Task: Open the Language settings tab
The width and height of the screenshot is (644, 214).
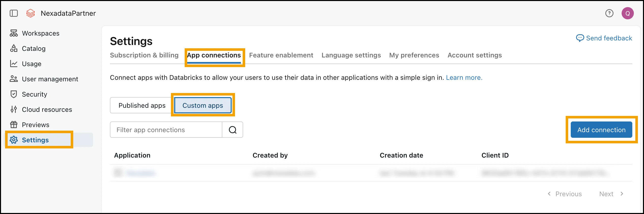Action: click(351, 55)
